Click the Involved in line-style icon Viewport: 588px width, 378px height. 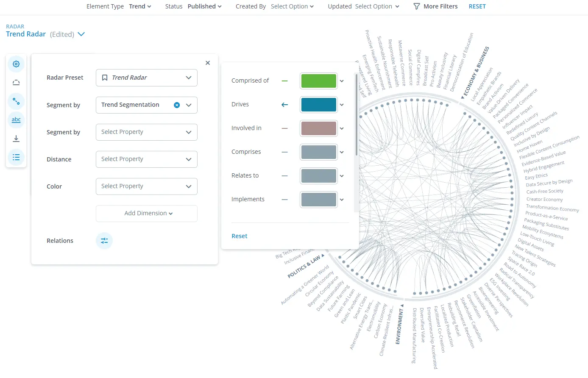click(x=285, y=128)
